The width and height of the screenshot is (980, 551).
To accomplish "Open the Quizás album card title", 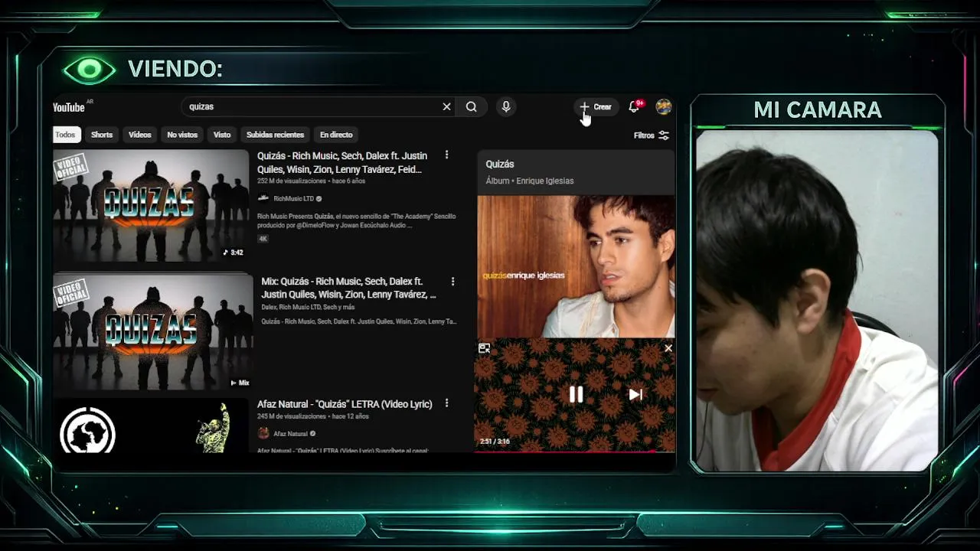I will point(500,165).
